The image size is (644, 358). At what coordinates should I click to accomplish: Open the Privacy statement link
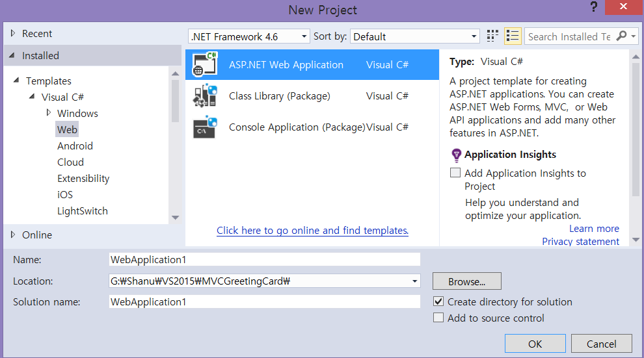580,242
